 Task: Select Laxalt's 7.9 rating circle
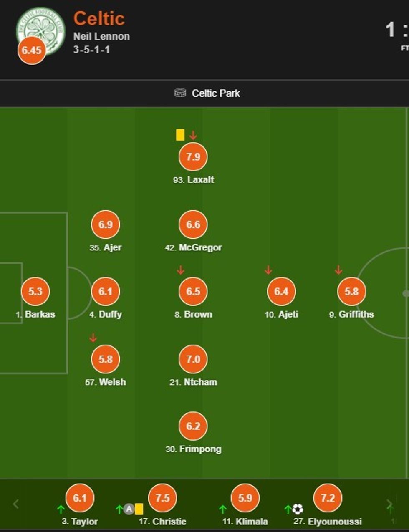[193, 157]
